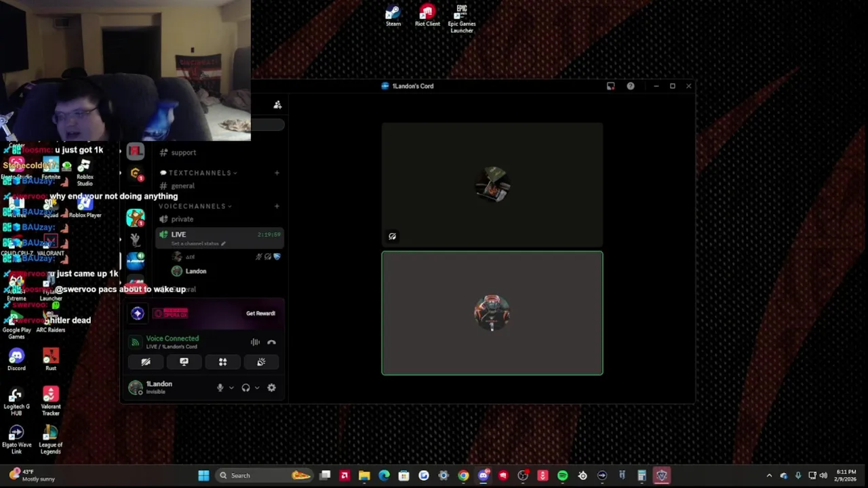Add a channel to TEXT CHANNELS
Viewport: 868px width, 488px height.
coord(277,173)
